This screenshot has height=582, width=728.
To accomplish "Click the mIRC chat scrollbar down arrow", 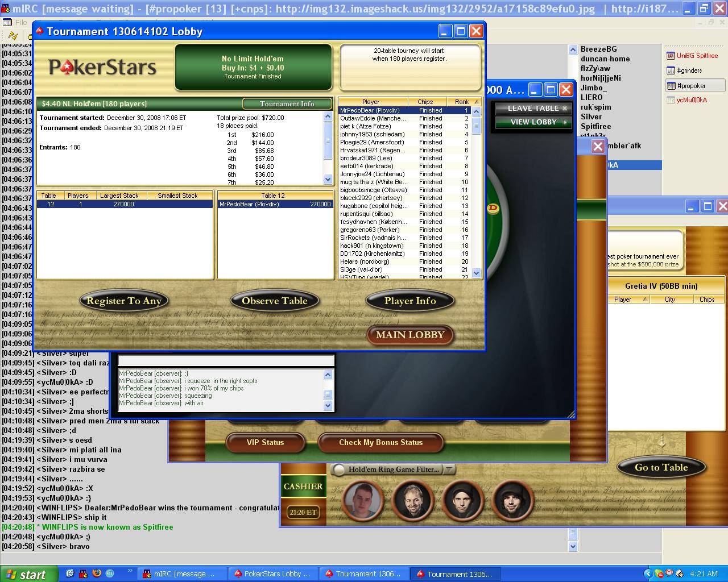I will 573,546.
